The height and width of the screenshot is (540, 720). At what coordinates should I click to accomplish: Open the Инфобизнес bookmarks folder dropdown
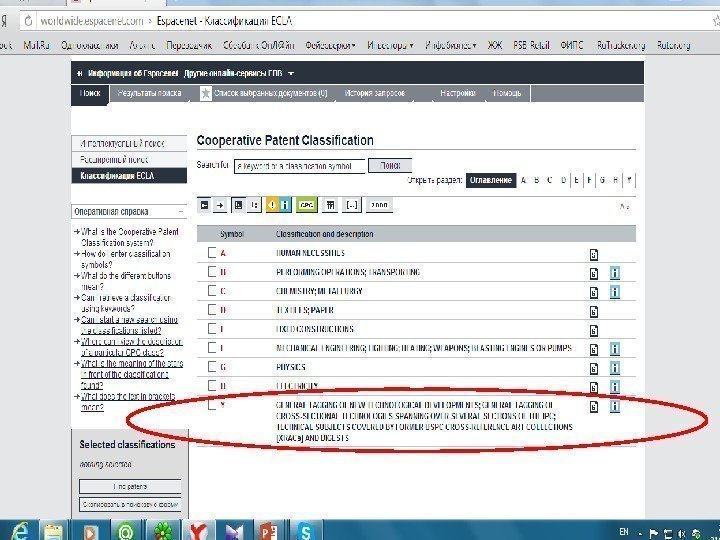point(450,45)
